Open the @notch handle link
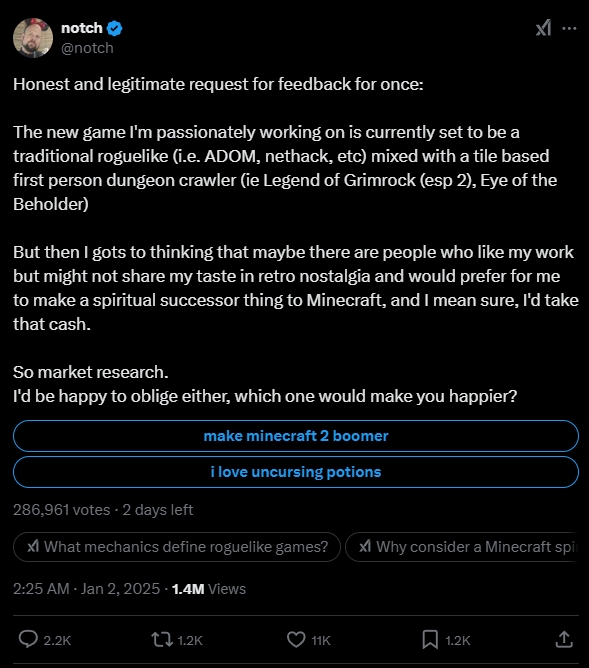The image size is (589, 668). click(87, 48)
